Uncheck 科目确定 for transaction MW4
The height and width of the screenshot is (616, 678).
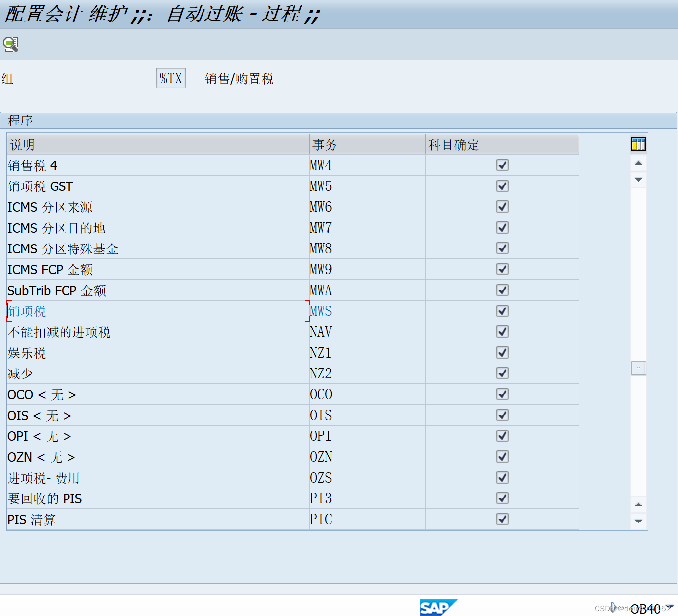pos(502,165)
